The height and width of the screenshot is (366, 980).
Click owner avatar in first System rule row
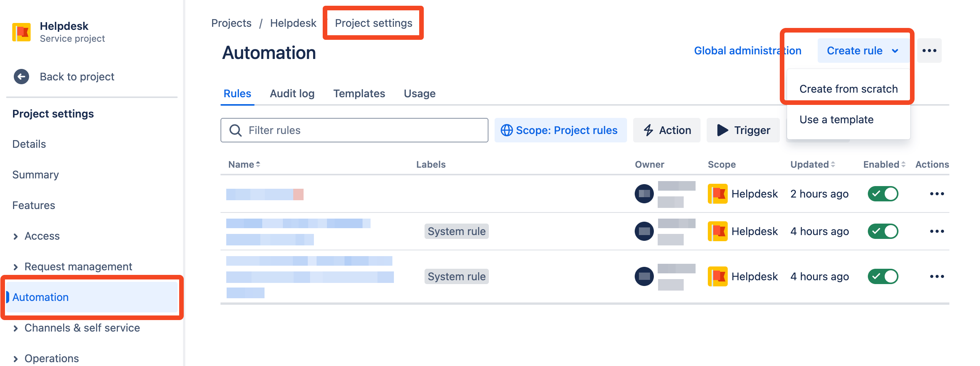644,231
